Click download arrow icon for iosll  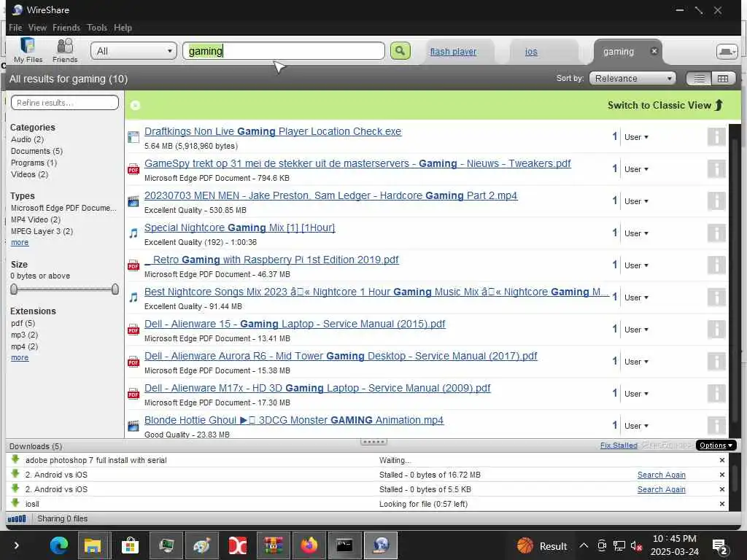point(15,503)
